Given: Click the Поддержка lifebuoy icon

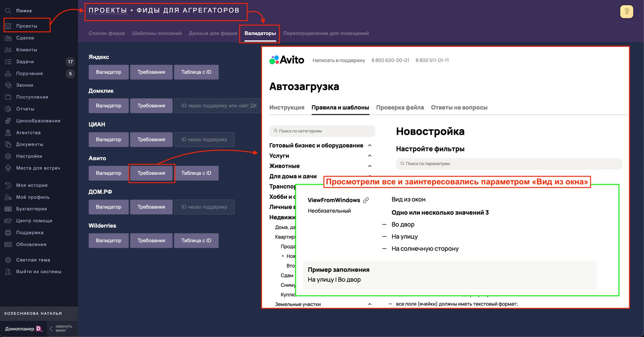Looking at the screenshot, I should coord(8,233).
